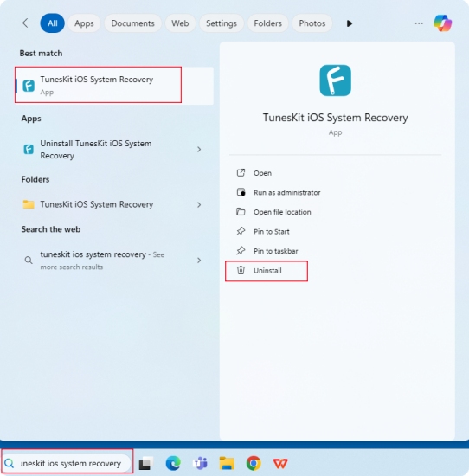Click the magnifier icon in the web result row
Screen dimensions: 469x476
point(29,261)
